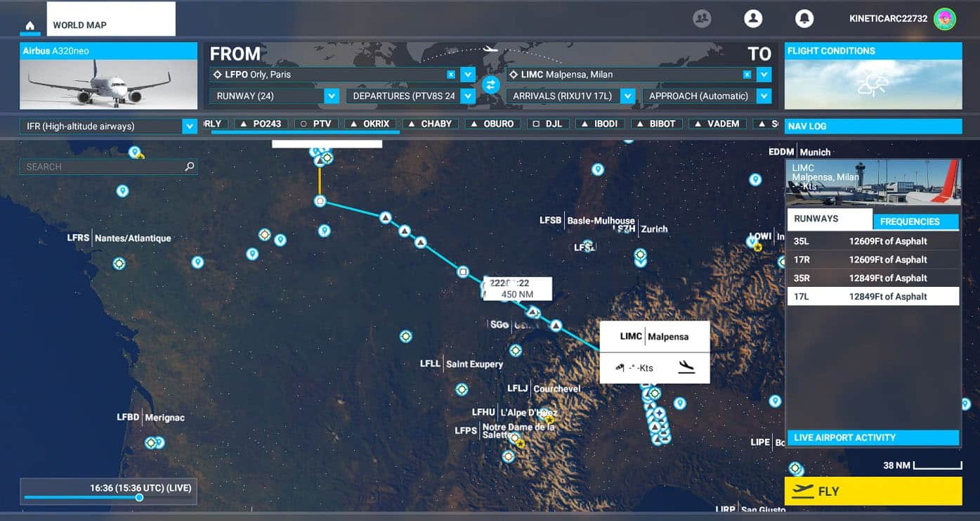980x521 pixels.
Task: Open the multiplayer group icon
Action: pyautogui.click(x=702, y=19)
